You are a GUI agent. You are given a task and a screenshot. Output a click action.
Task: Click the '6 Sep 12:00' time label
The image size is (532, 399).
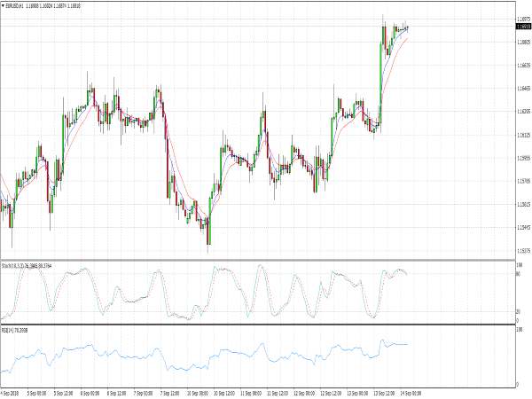[x=117, y=393]
